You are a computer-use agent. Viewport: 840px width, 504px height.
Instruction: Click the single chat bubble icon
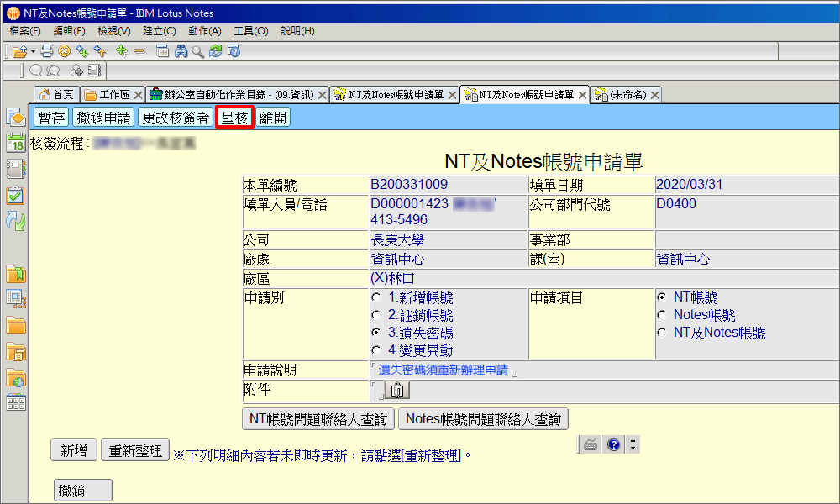click(36, 71)
